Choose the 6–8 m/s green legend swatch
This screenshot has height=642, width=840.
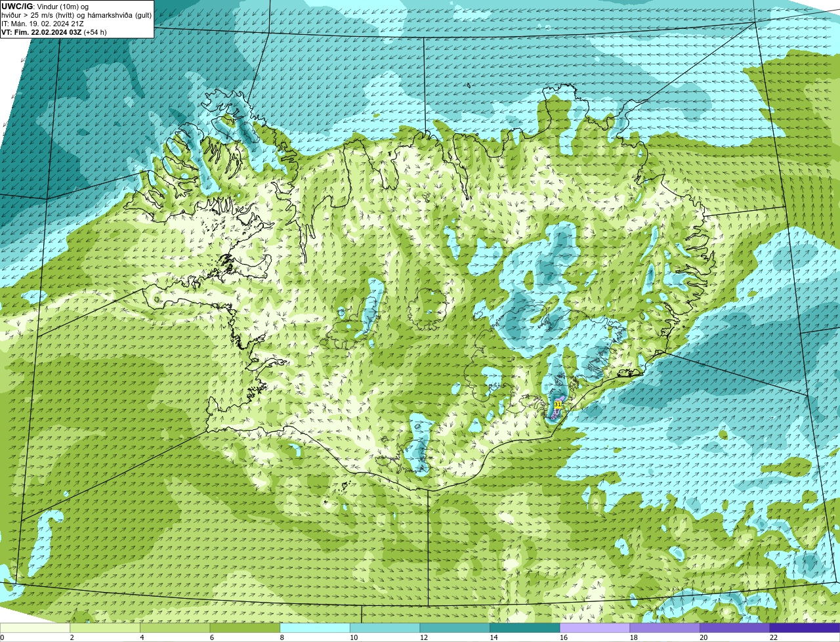click(245, 628)
